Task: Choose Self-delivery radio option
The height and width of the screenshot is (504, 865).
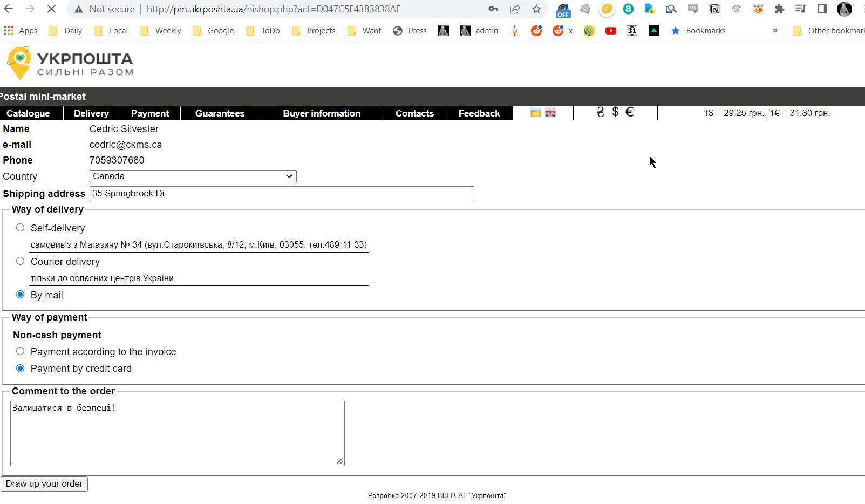Action: pos(21,228)
